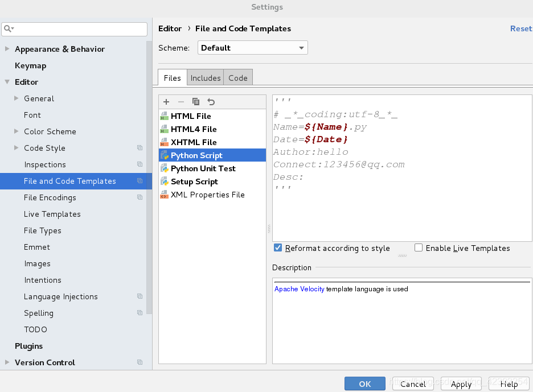Viewport: 533px width, 392px height.
Task: Open the Scheme dropdown
Action: tap(253, 48)
